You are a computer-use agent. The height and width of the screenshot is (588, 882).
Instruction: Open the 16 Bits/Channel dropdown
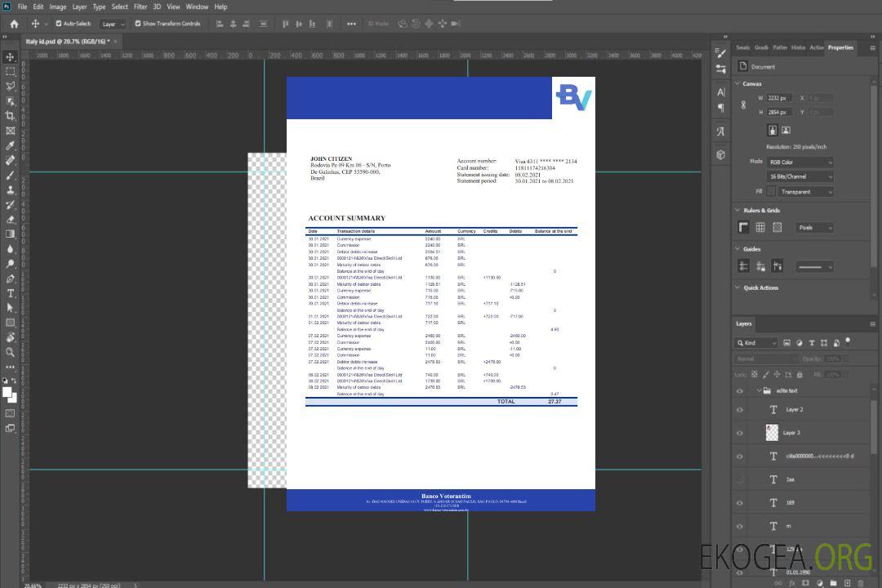(x=800, y=176)
